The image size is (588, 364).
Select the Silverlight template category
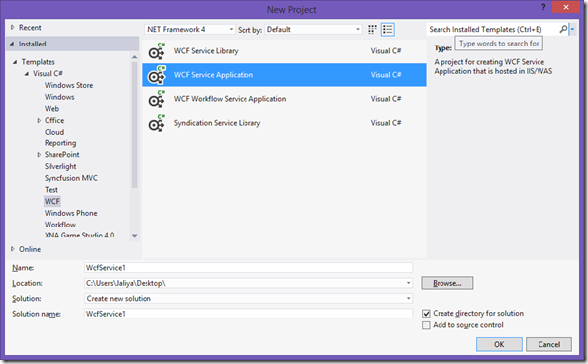(60, 166)
